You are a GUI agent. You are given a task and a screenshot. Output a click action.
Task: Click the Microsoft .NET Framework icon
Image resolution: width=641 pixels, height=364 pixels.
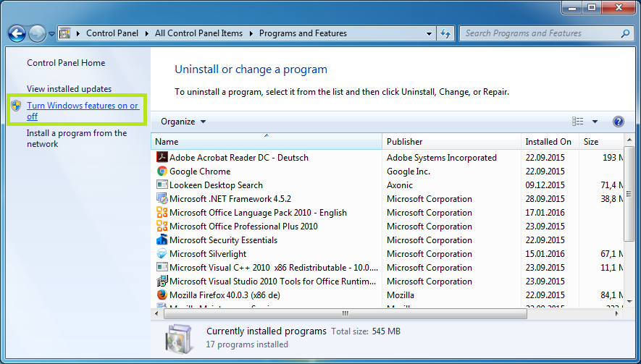(x=162, y=198)
